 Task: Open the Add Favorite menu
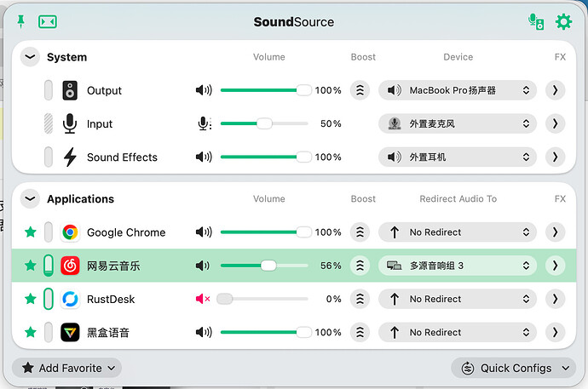click(x=66, y=368)
